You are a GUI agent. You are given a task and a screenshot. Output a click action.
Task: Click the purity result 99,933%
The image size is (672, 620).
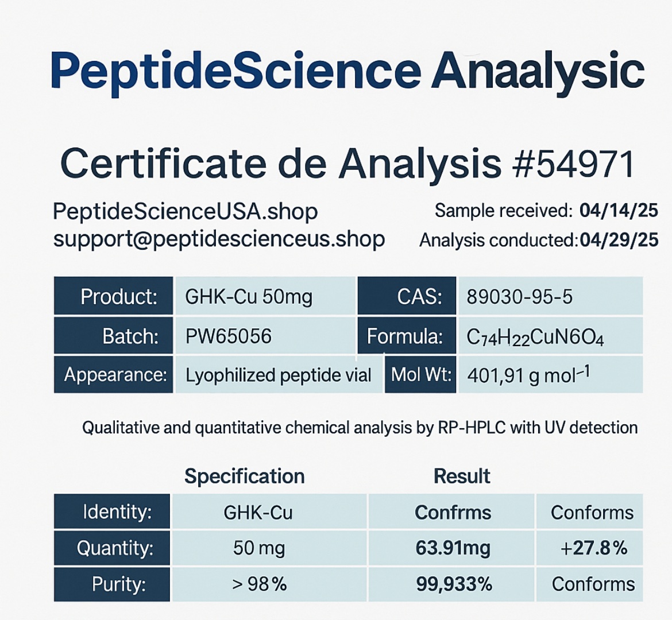point(454,584)
